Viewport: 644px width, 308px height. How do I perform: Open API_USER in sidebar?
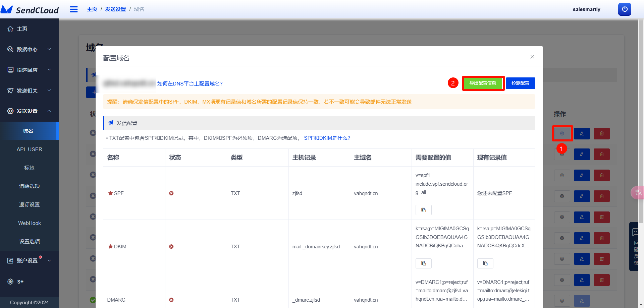30,149
